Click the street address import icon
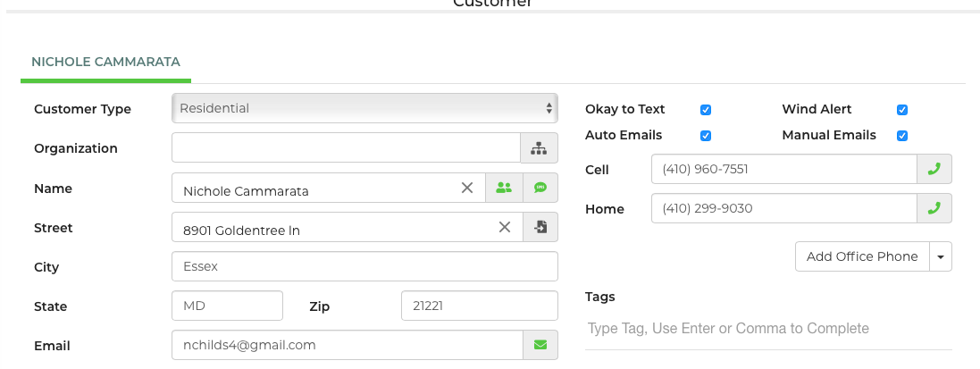The height and width of the screenshot is (369, 980). [x=540, y=227]
